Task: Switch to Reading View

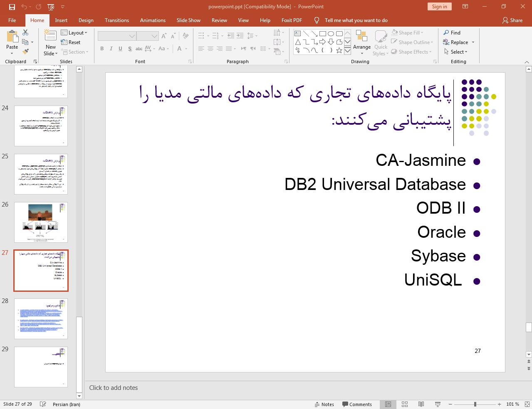Action: coord(421,404)
